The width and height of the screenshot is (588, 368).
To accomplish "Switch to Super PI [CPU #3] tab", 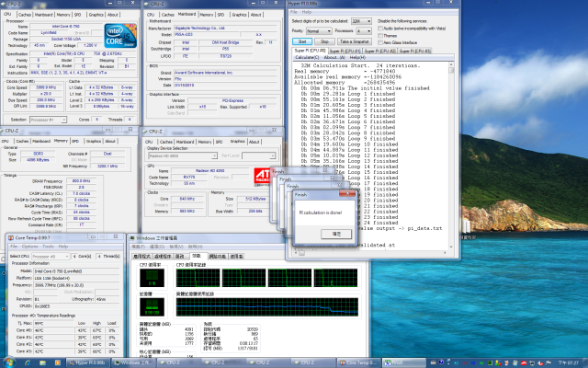I will [x=414, y=51].
